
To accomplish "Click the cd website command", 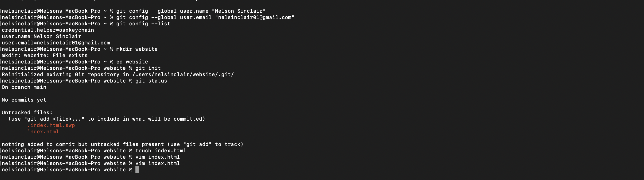I will (132, 62).
